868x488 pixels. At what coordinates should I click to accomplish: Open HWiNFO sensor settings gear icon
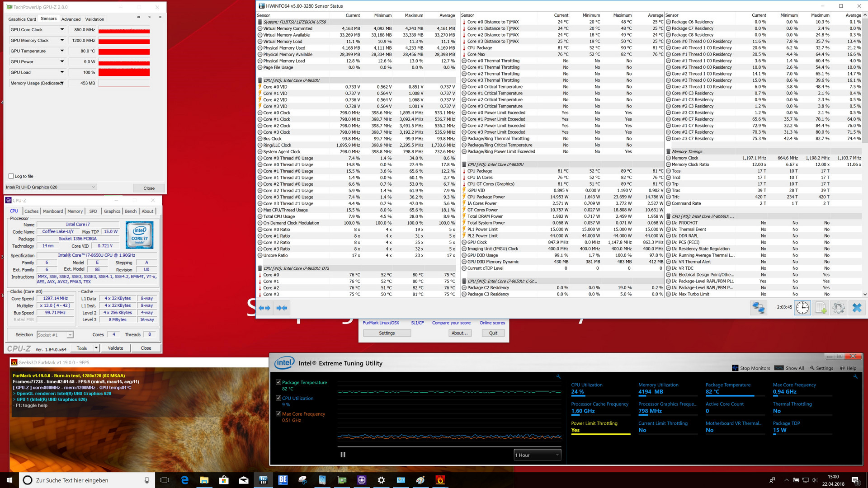tap(839, 308)
